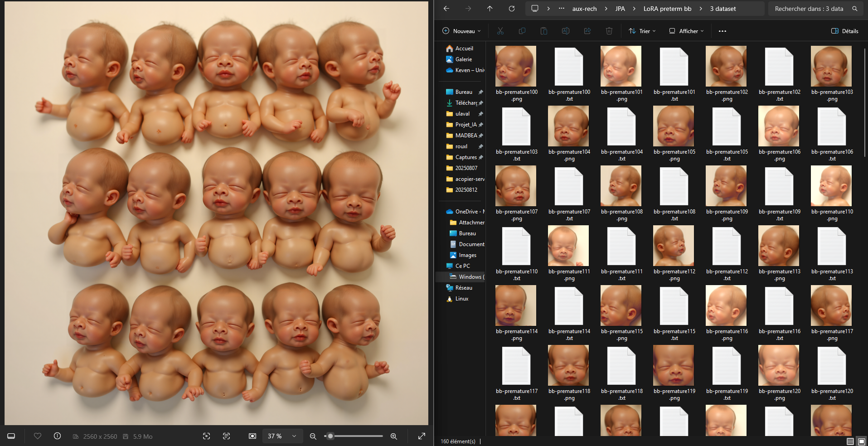
Task: Open the more options ellipsis menu
Action: [722, 31]
